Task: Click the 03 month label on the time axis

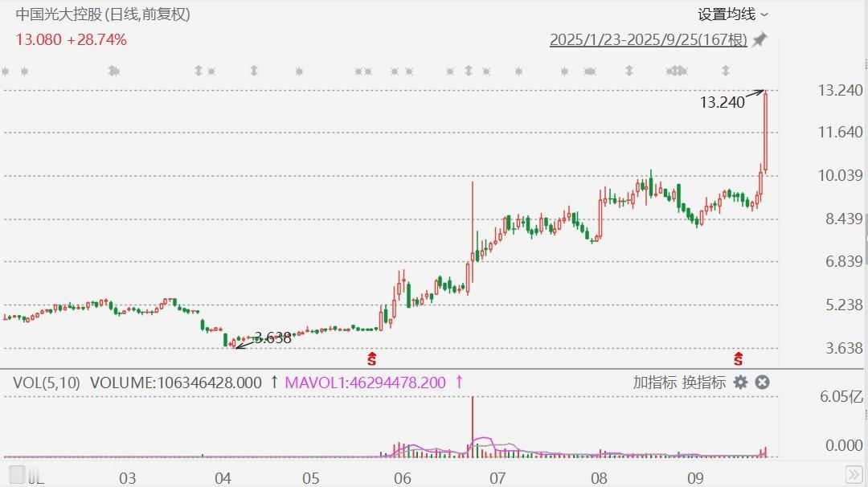Action: pyautogui.click(x=127, y=478)
